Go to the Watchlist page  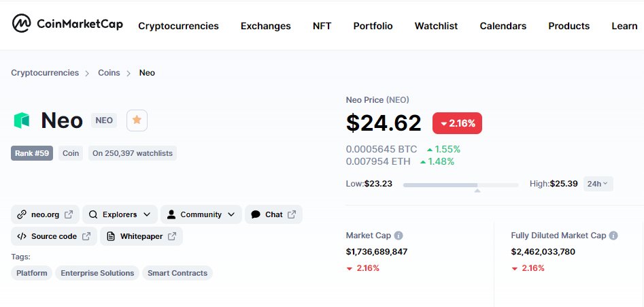click(436, 26)
